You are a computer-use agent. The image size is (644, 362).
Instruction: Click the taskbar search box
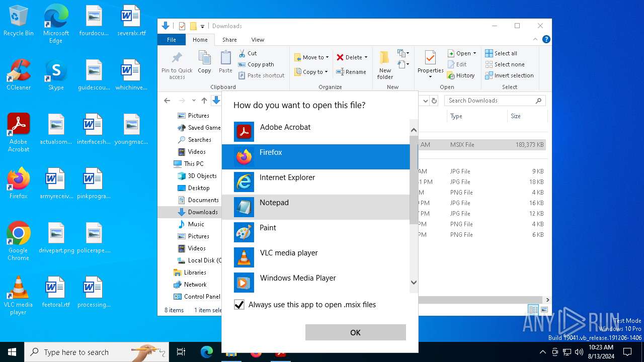pyautogui.click(x=97, y=352)
